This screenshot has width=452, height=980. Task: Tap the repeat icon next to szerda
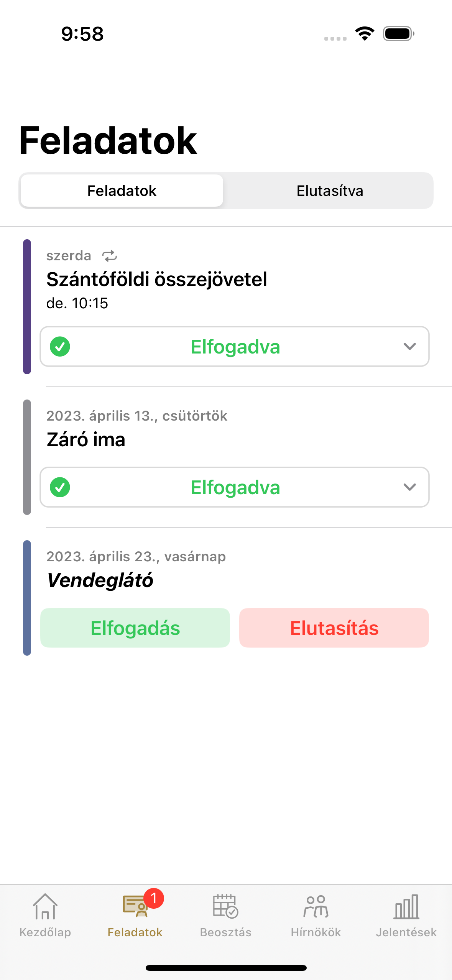tap(110, 256)
